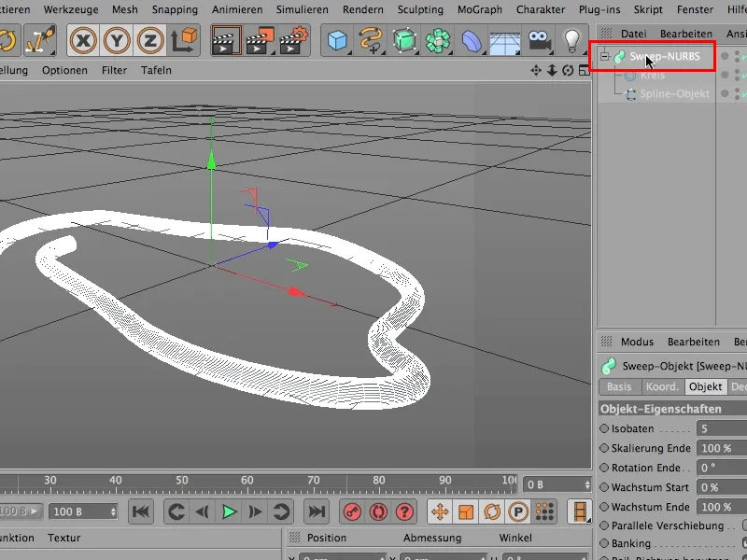The width and height of the screenshot is (747, 560).
Task: Open Object Manager Bearbeiten menu
Action: pyautogui.click(x=686, y=34)
